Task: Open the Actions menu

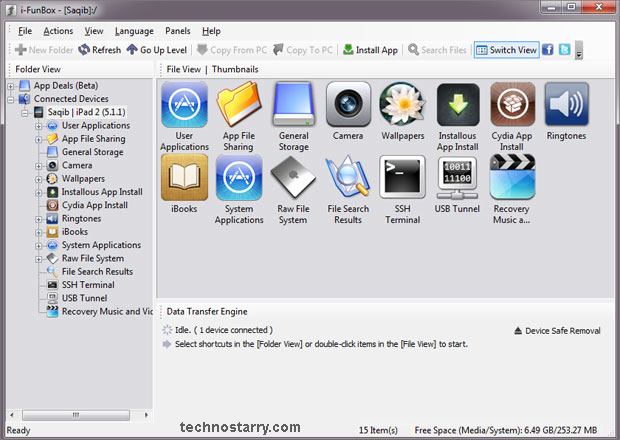Action: (58, 31)
